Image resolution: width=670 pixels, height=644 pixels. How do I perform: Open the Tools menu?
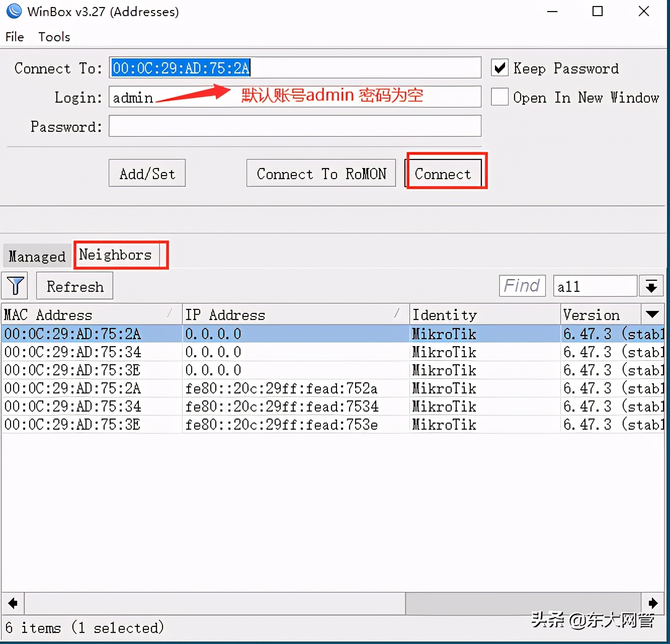(54, 37)
